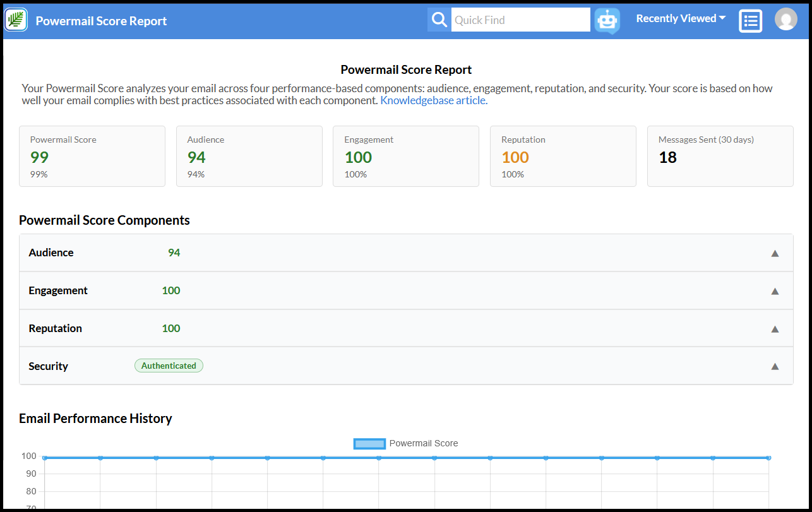The width and height of the screenshot is (812, 512).
Task: Click the Authenticated security badge
Action: coord(169,366)
